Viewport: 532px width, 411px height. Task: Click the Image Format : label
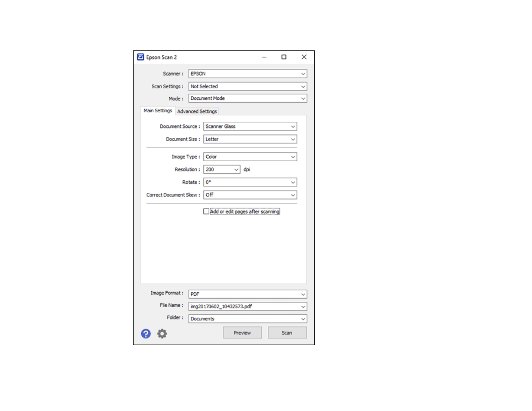[x=167, y=293]
